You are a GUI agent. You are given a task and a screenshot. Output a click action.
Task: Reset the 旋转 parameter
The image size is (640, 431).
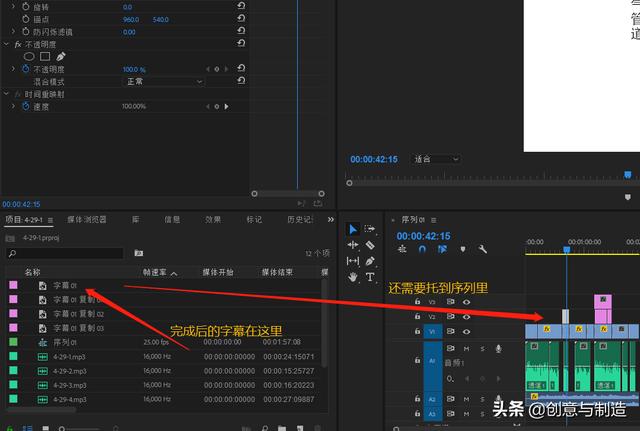[241, 6]
